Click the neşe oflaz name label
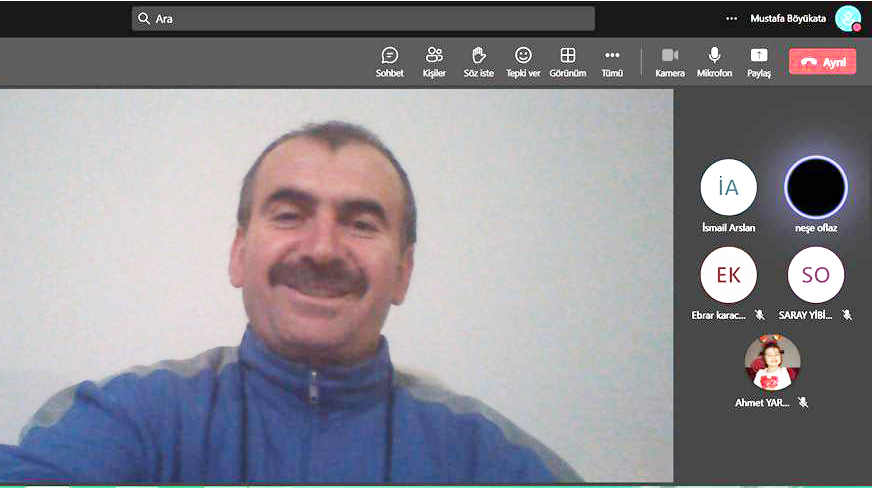This screenshot has height=488, width=872. pyautogui.click(x=816, y=228)
